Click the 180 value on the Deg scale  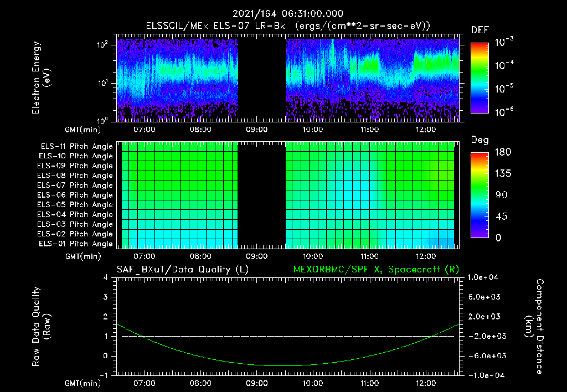[x=503, y=152]
